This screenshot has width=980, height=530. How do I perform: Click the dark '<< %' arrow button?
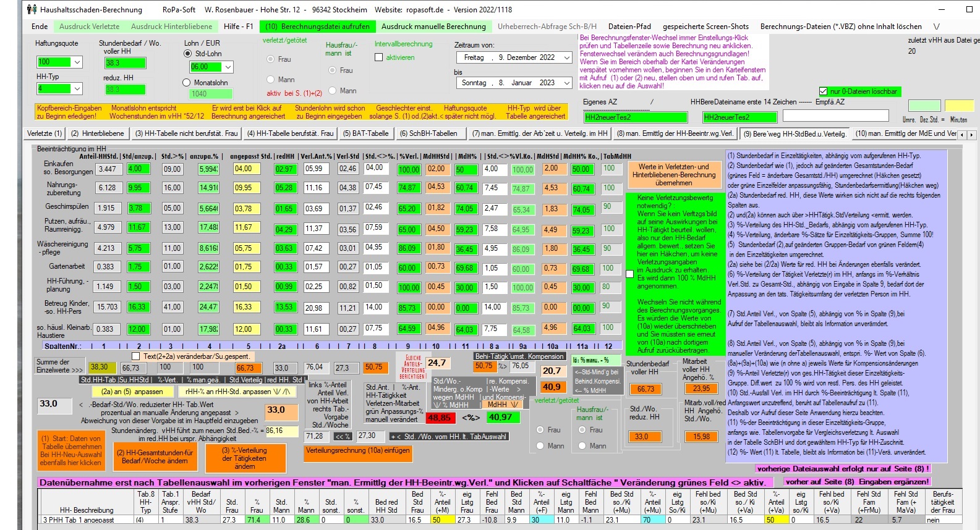tap(343, 437)
